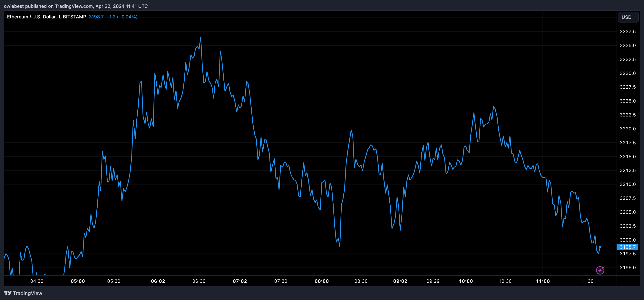Click the current price label 3198.7
644x300 pixels.
(x=628, y=247)
